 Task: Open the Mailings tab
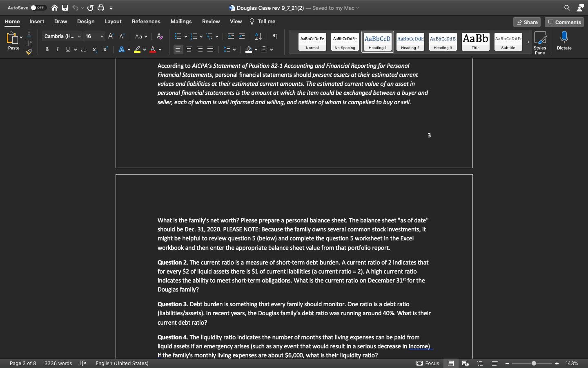click(181, 22)
